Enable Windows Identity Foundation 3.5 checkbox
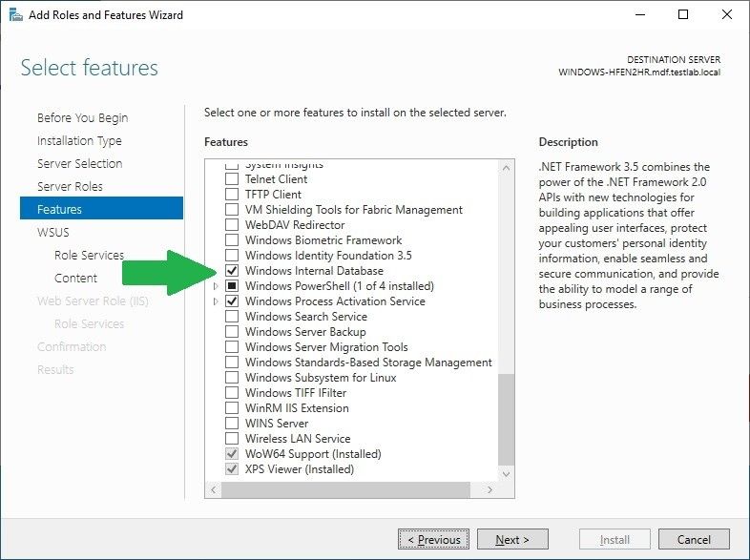The width and height of the screenshot is (750, 560). [232, 256]
